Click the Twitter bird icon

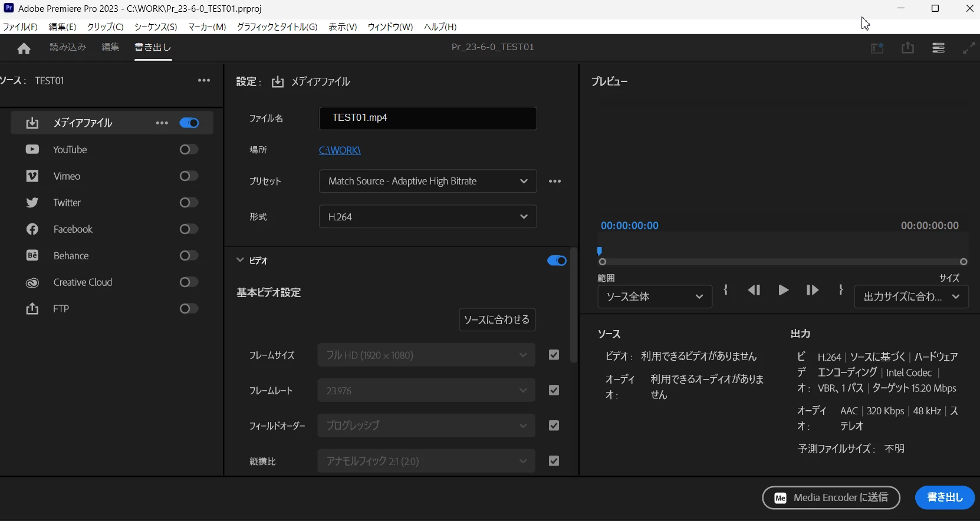pos(32,203)
